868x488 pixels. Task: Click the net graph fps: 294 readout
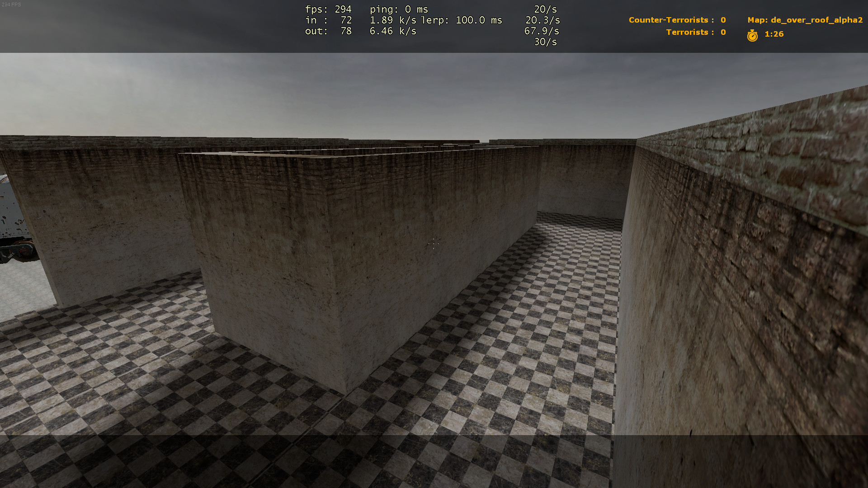coord(328,9)
